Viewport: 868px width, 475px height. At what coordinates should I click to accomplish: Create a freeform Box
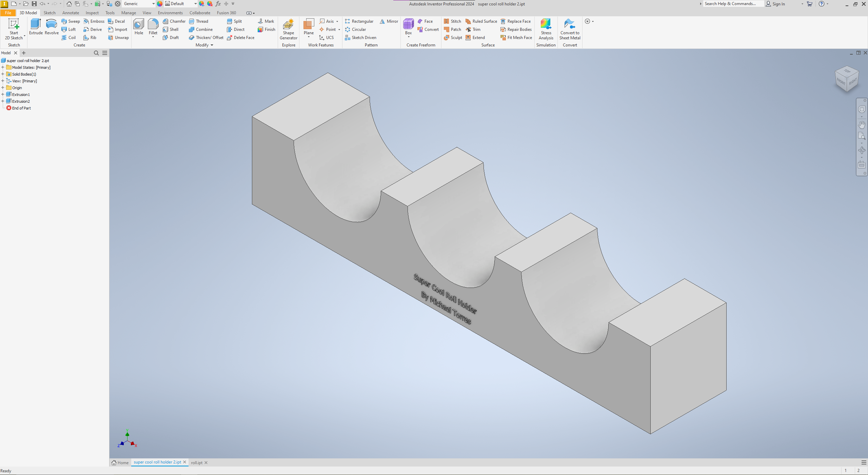tap(408, 27)
